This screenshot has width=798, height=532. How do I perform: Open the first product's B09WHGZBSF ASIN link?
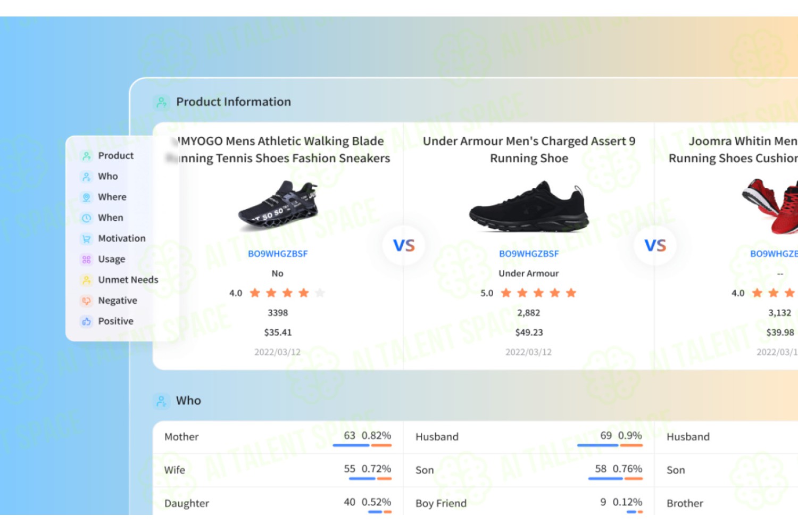pos(278,254)
